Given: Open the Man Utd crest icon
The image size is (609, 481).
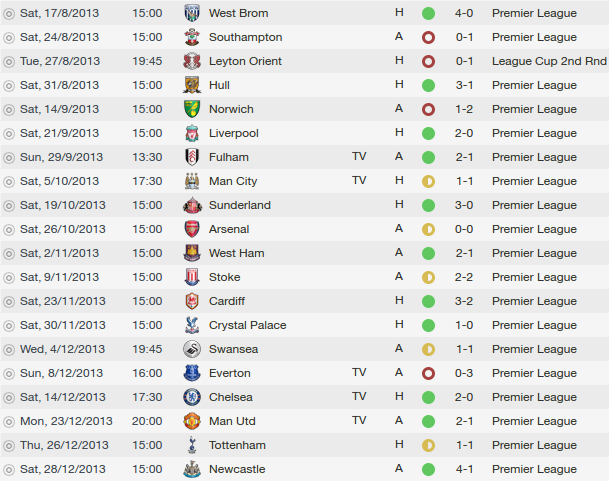Looking at the screenshot, I should [192, 421].
